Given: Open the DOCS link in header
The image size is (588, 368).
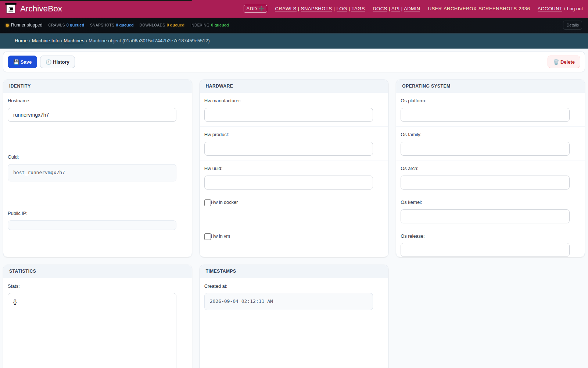Looking at the screenshot, I should 380,8.
